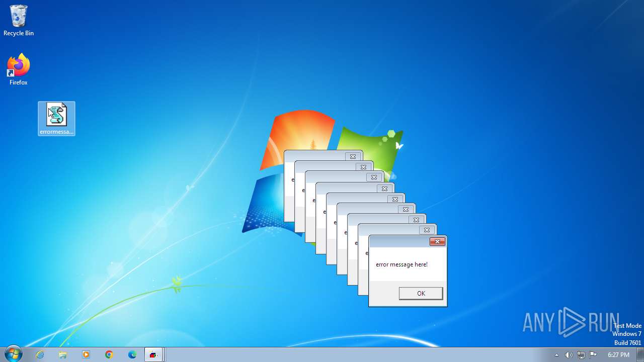Show hidden system tray icons
The image size is (644, 362).
coord(556,355)
